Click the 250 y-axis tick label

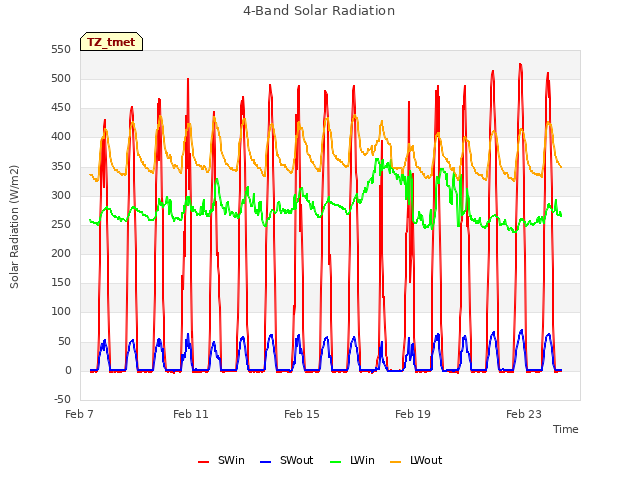pos(61,224)
